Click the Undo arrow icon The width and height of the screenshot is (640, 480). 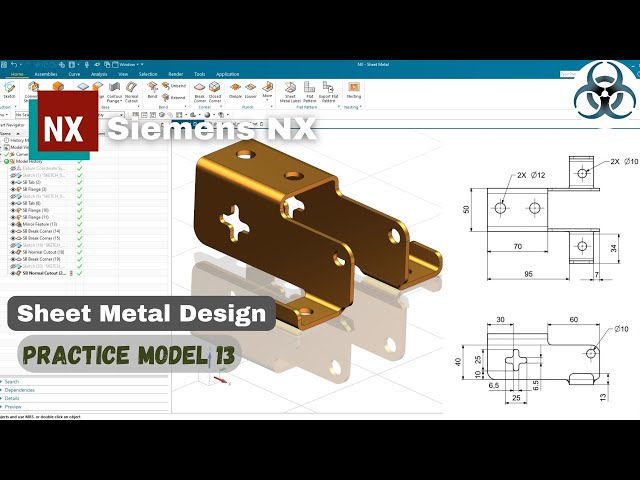click(x=14, y=64)
